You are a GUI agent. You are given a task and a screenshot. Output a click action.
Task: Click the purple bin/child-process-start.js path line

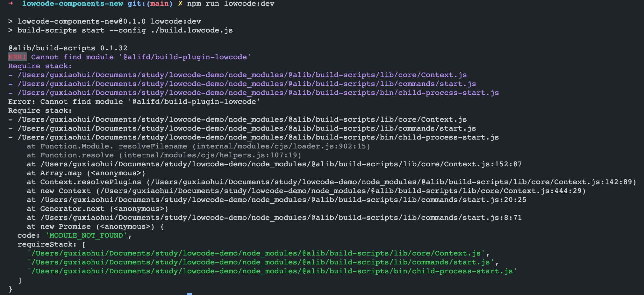point(254,93)
